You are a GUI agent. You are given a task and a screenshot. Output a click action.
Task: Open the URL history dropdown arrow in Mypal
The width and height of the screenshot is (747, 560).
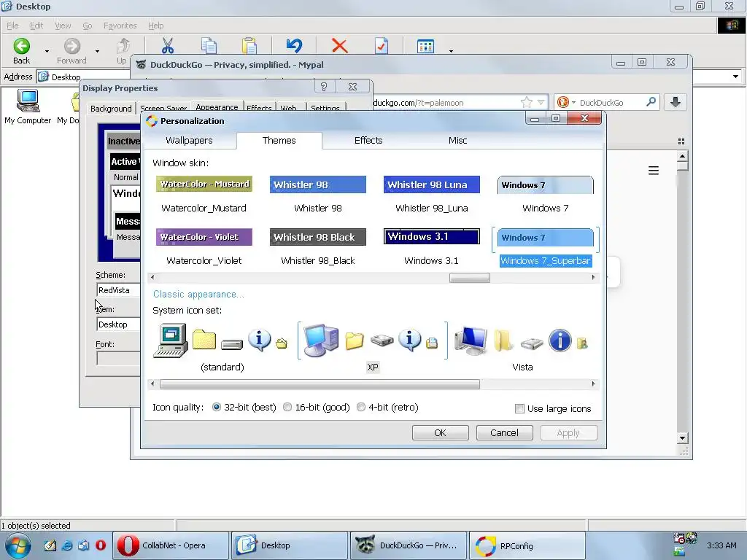click(541, 102)
